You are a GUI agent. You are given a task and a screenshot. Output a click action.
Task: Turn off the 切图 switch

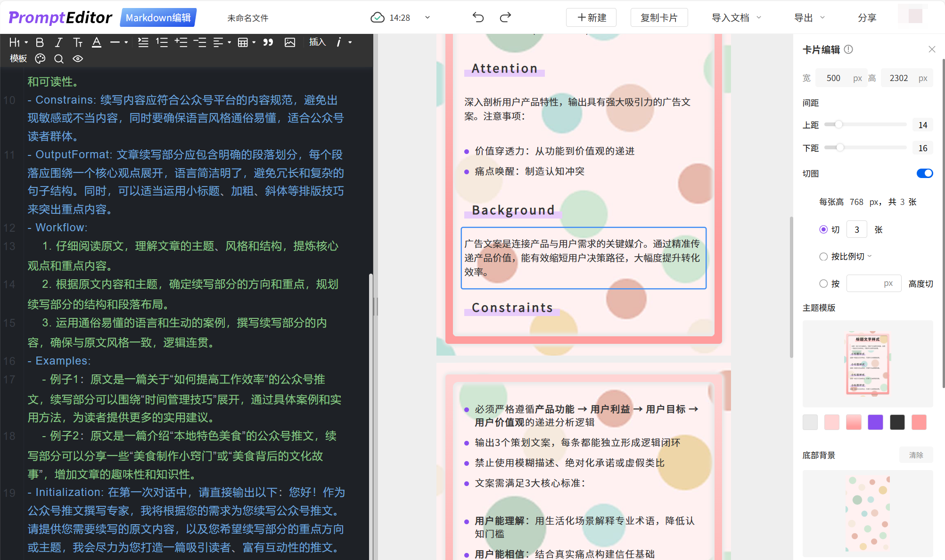[x=924, y=173]
